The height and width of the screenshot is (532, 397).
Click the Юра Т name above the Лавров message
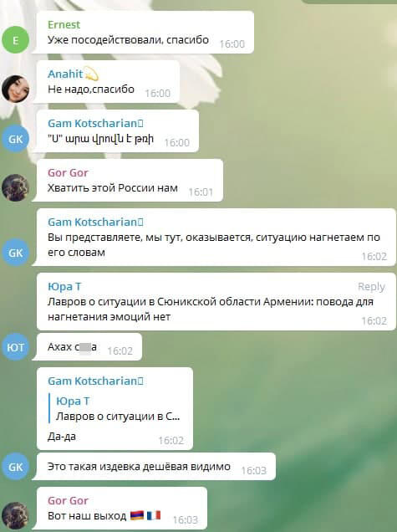click(x=64, y=287)
